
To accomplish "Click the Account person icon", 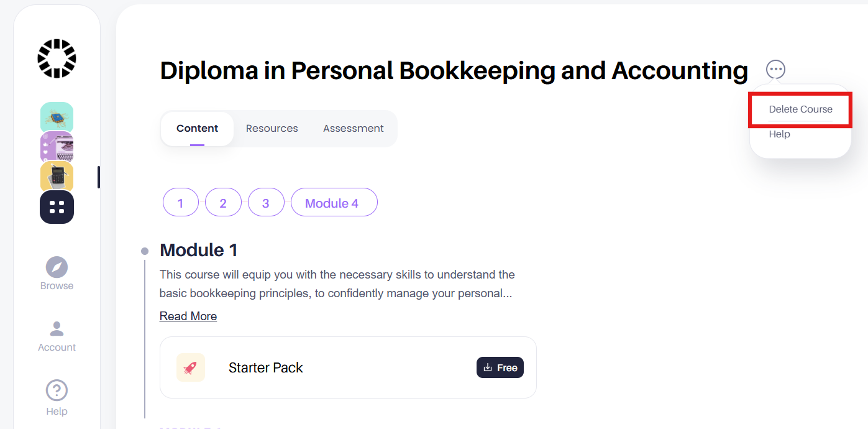I will [57, 328].
